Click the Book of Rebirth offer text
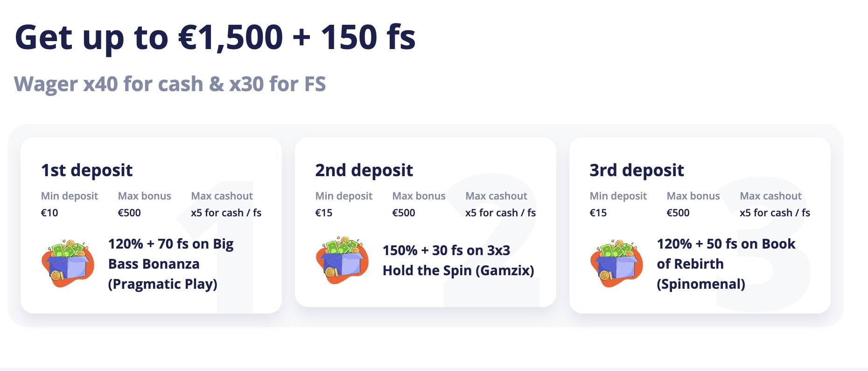This screenshot has width=868, height=371. point(726,264)
